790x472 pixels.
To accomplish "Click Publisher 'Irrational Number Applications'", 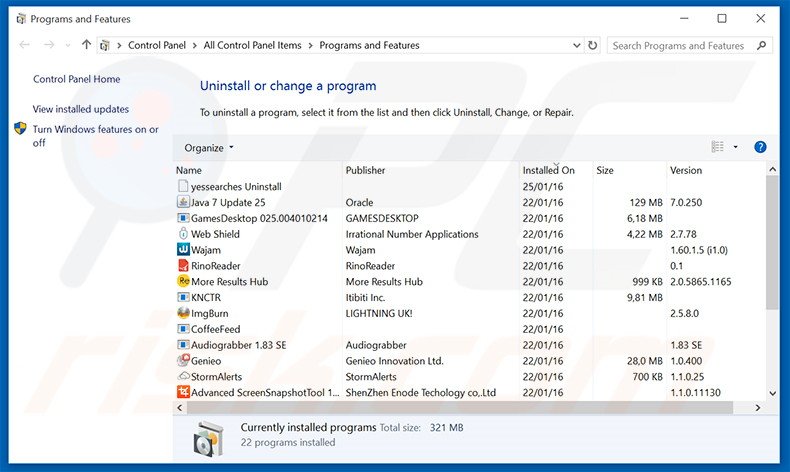I will click(x=412, y=234).
